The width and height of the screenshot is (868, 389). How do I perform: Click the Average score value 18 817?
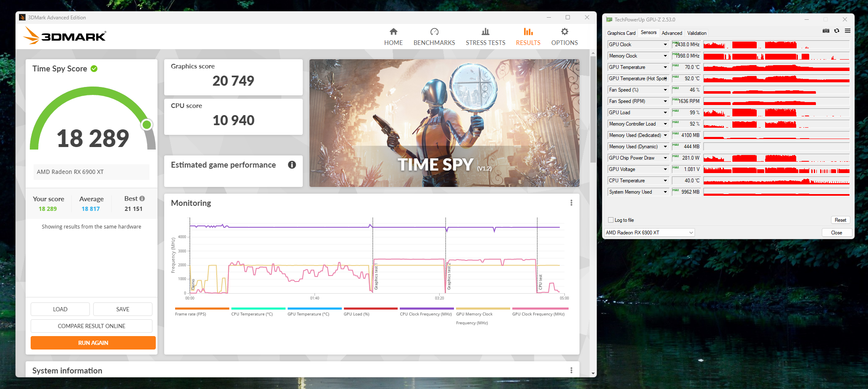pos(91,209)
